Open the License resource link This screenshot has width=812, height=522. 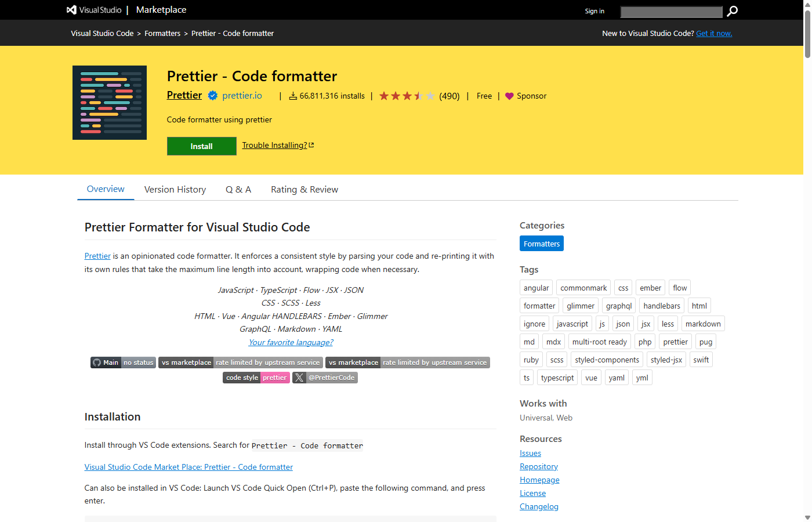(x=532, y=493)
